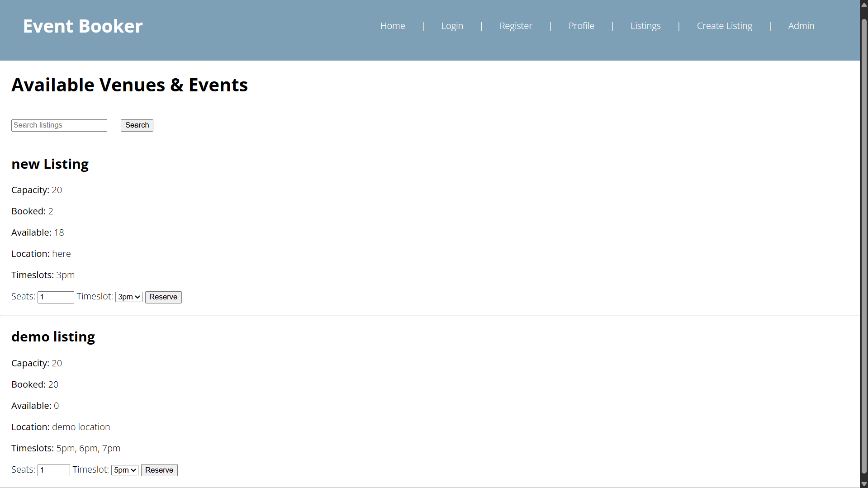Select the Seats field for demo listing
Viewport: 868px width, 488px height.
53,470
